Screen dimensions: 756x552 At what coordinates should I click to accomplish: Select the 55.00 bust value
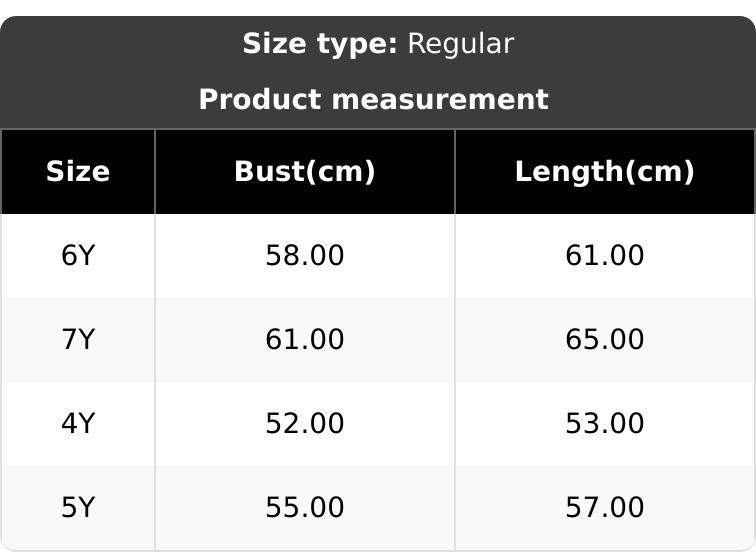305,508
